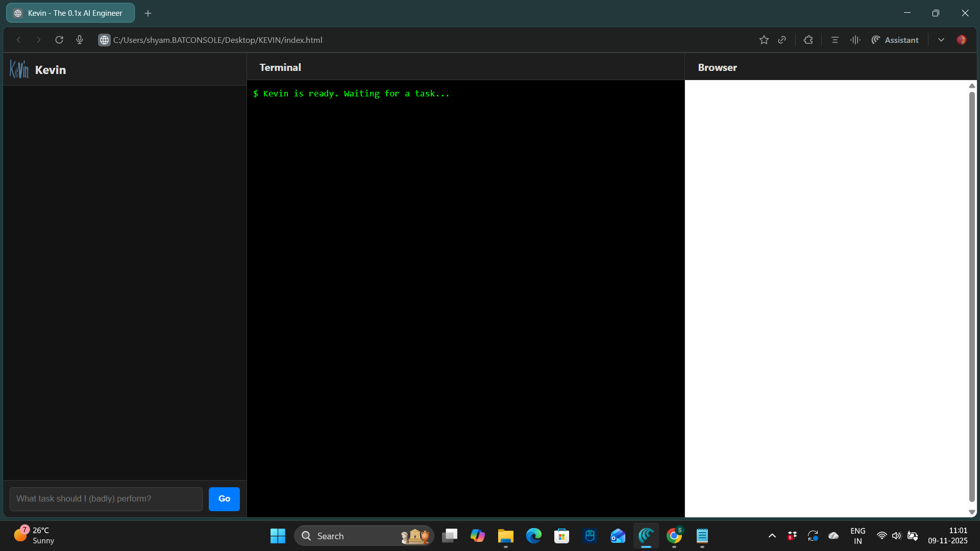This screenshot has width=980, height=551.
Task: Focus the task input field
Action: tap(106, 499)
